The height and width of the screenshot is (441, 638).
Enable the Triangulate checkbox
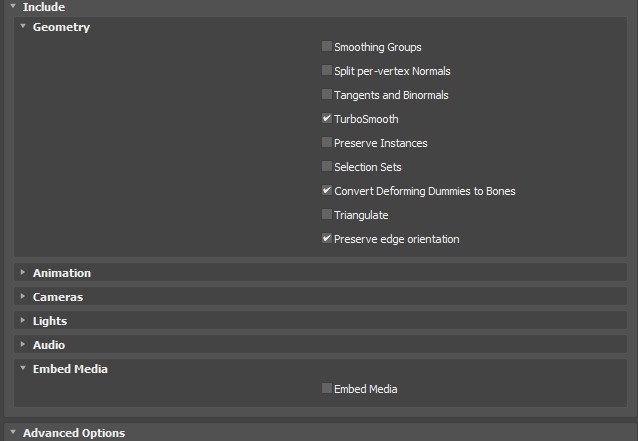(327, 214)
